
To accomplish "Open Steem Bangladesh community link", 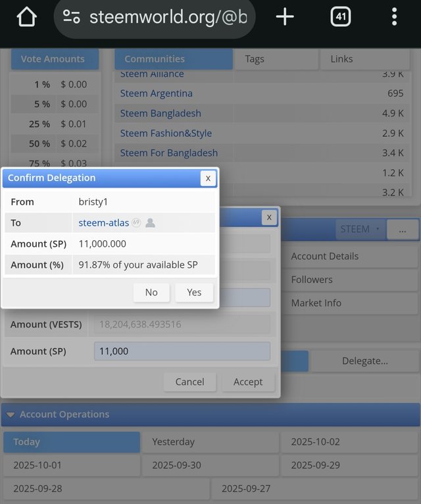I will (161, 113).
